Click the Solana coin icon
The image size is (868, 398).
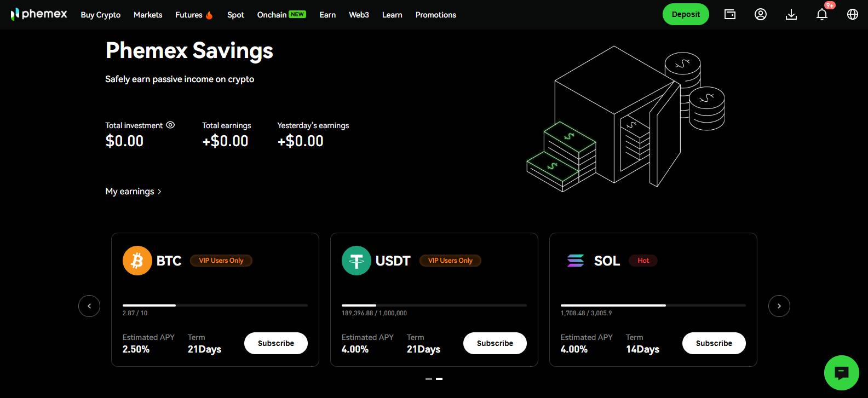(x=576, y=261)
